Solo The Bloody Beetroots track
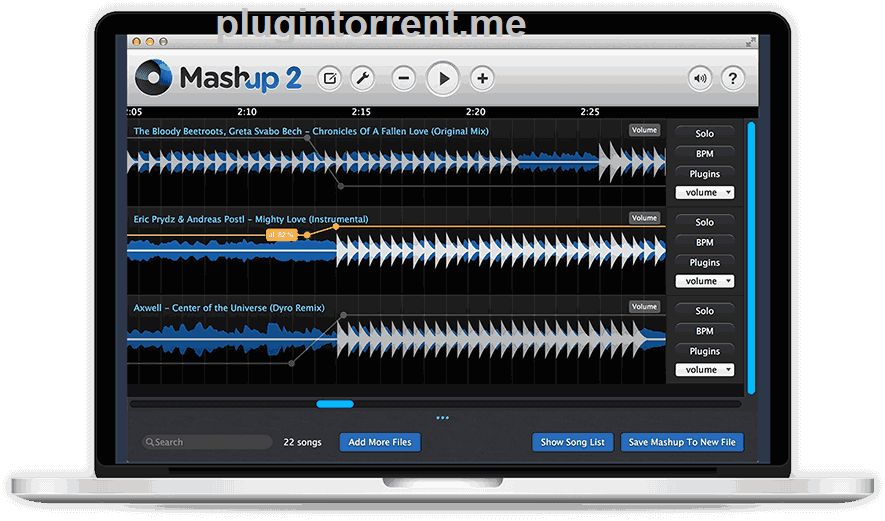The image size is (885, 521). click(704, 134)
